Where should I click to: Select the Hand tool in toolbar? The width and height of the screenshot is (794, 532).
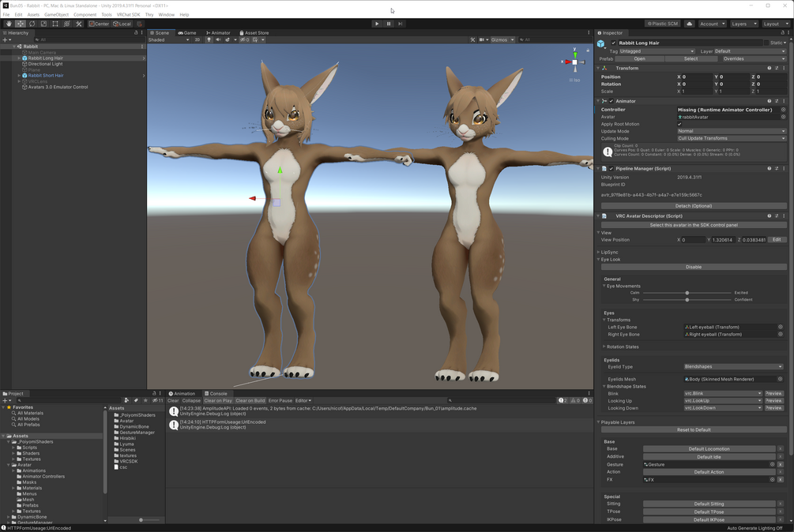9,24
